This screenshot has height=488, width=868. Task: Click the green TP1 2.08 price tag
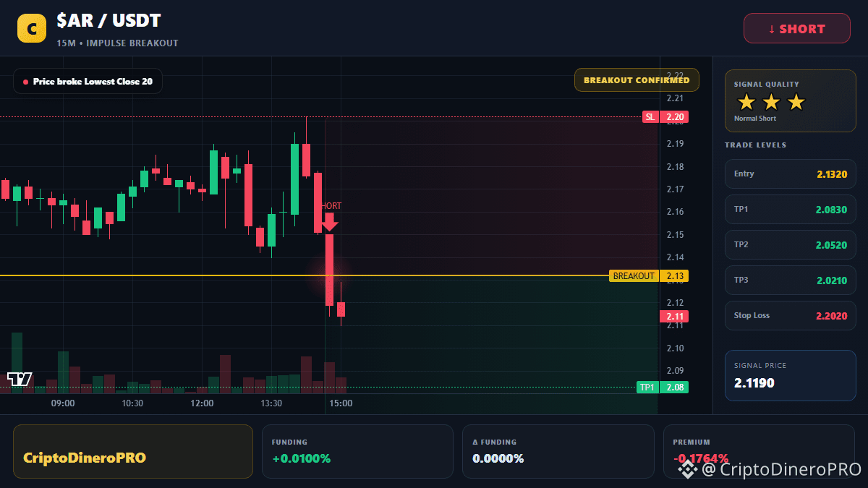(663, 387)
